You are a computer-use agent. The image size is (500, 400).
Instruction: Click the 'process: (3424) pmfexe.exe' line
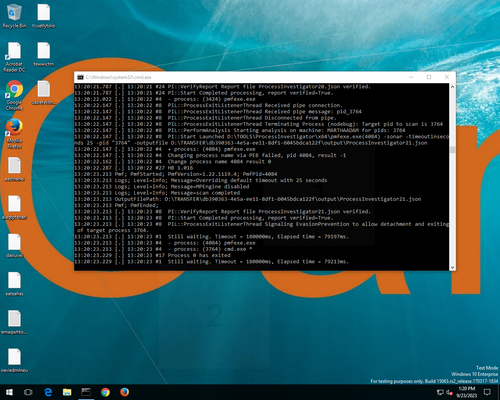click(165, 99)
